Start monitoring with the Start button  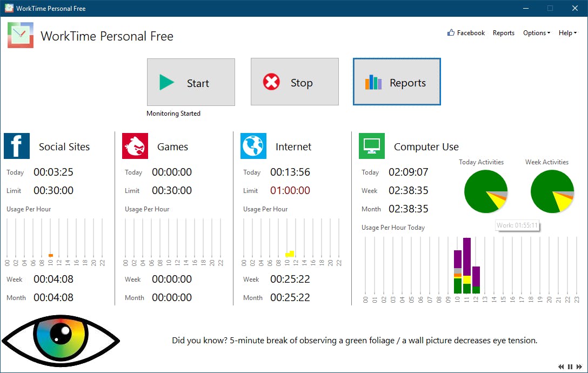pos(191,82)
